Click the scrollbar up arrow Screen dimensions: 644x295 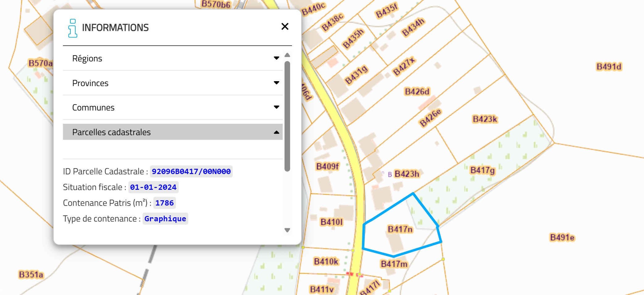tap(287, 55)
